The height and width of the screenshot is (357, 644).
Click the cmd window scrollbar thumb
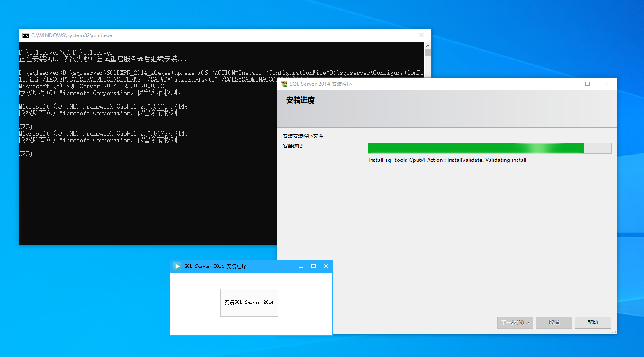click(428, 53)
